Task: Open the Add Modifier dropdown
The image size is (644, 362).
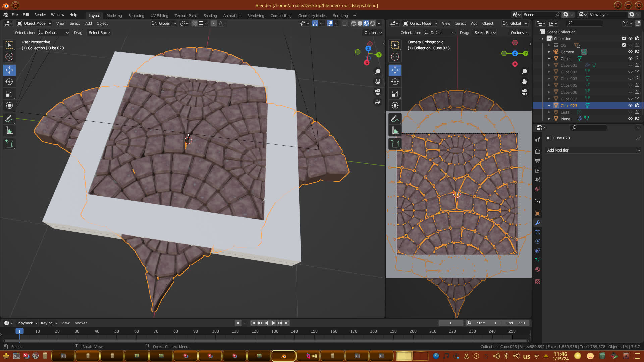Action: coord(593,150)
